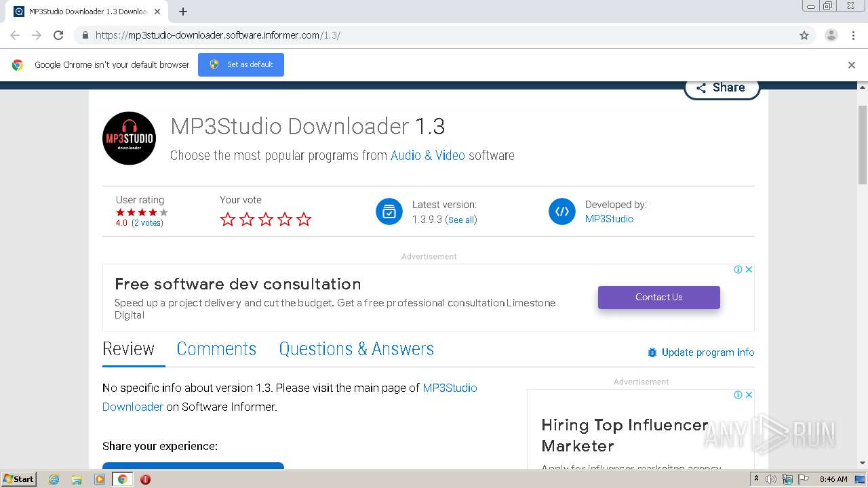The height and width of the screenshot is (488, 868).
Task: Close the top banner advertisement
Action: click(x=749, y=269)
